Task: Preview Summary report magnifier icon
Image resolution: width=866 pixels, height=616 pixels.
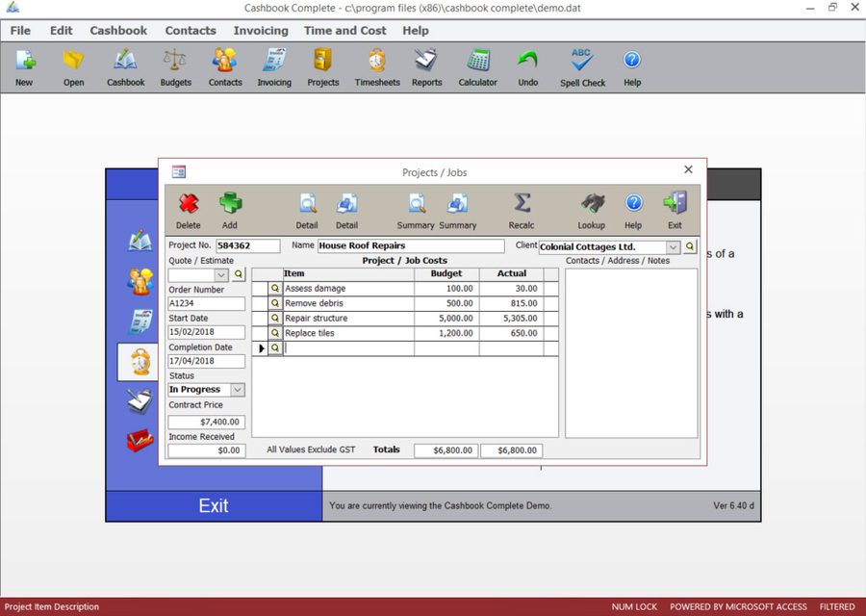Action: coord(417,203)
